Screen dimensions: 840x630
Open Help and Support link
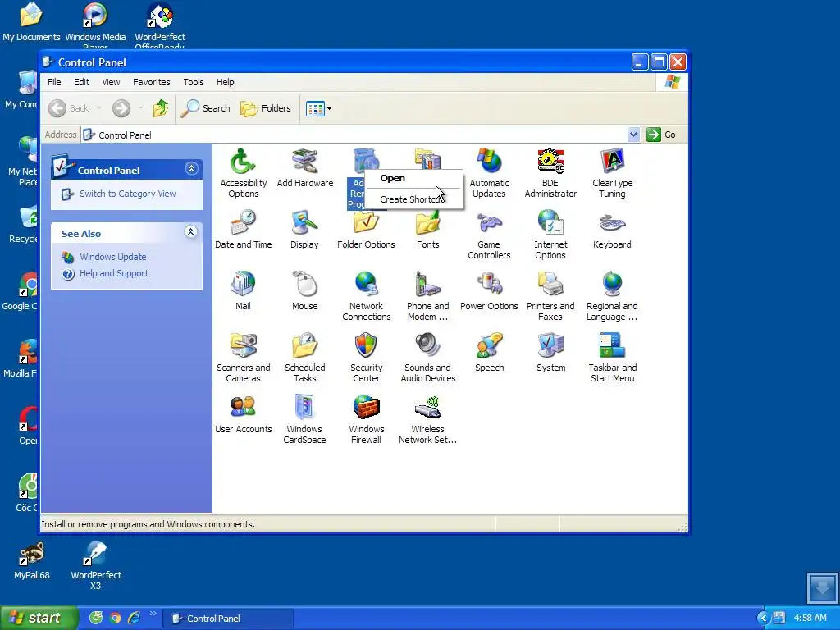[113, 273]
